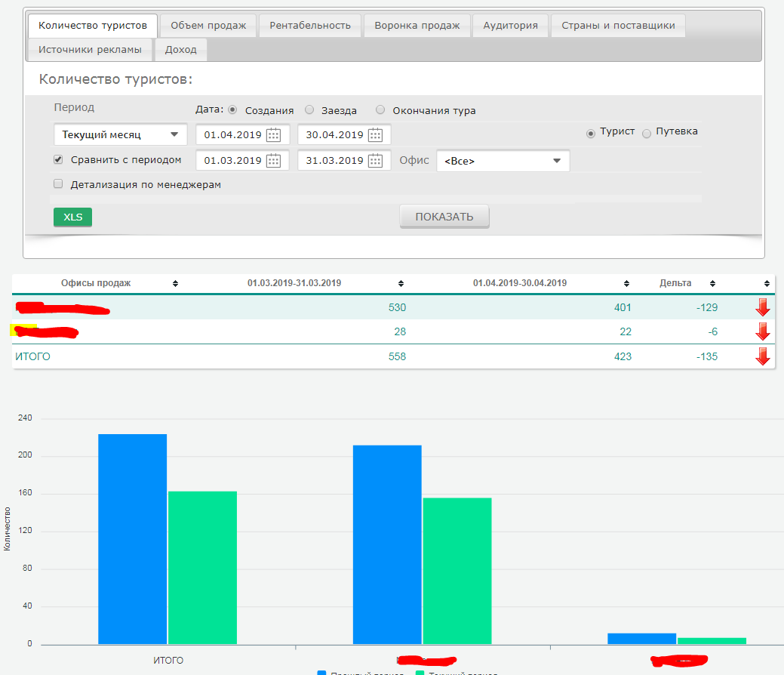Choose the Путевка radio option
This screenshot has height=675, width=784.
click(647, 134)
